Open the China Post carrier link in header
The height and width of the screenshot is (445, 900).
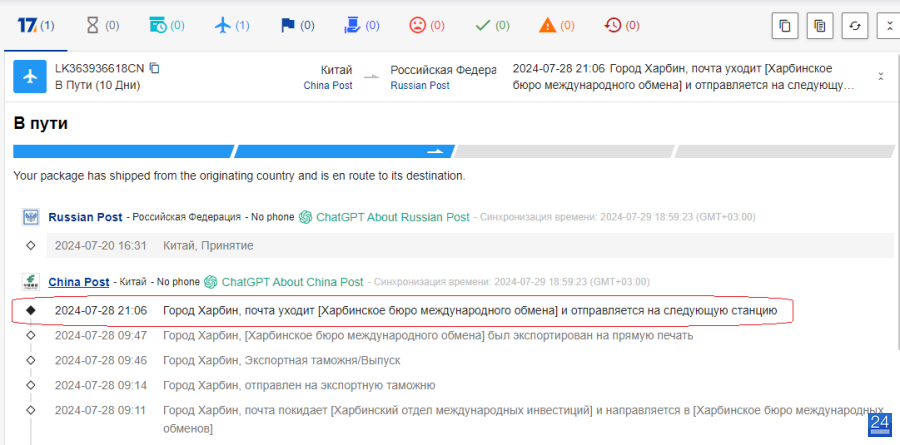coord(328,86)
